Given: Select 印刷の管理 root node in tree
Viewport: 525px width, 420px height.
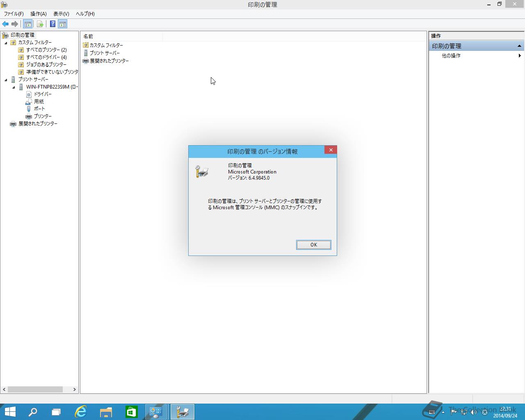Looking at the screenshot, I should (23, 35).
